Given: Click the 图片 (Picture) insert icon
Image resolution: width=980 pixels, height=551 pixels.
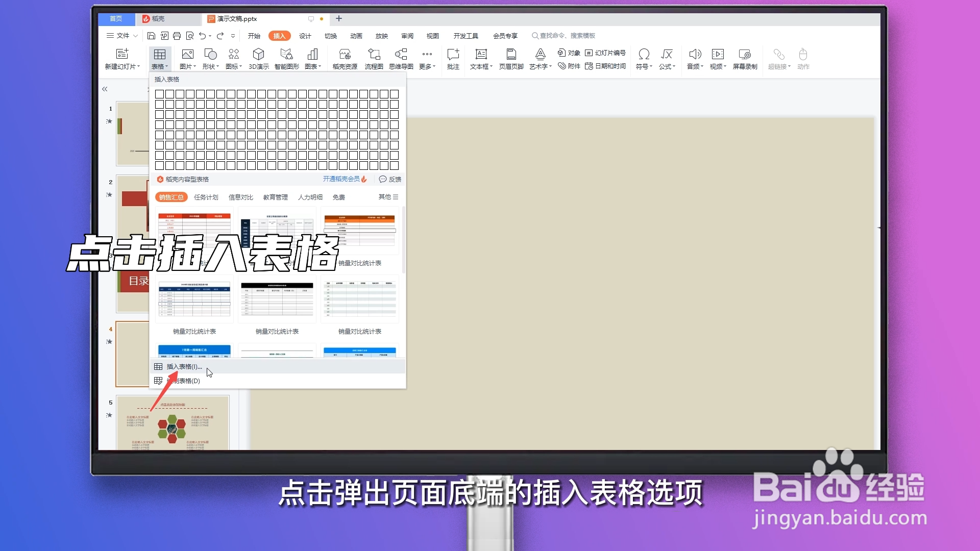Looking at the screenshot, I should [187, 55].
